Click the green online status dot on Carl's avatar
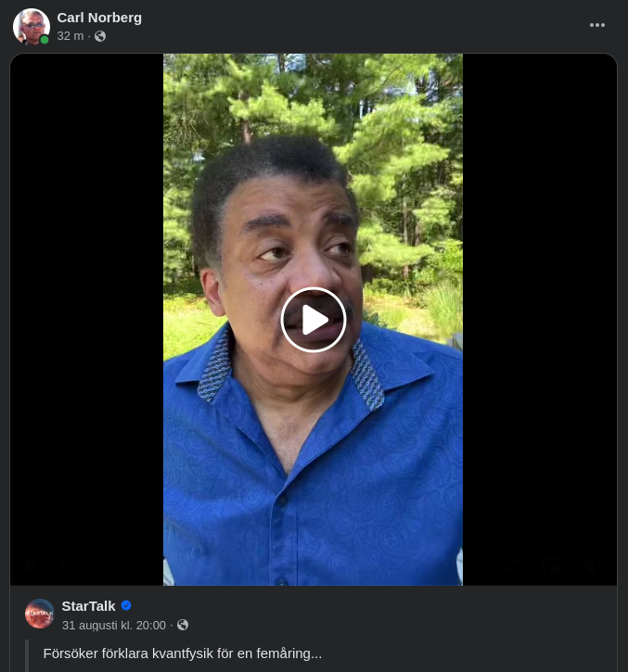 (x=45, y=40)
